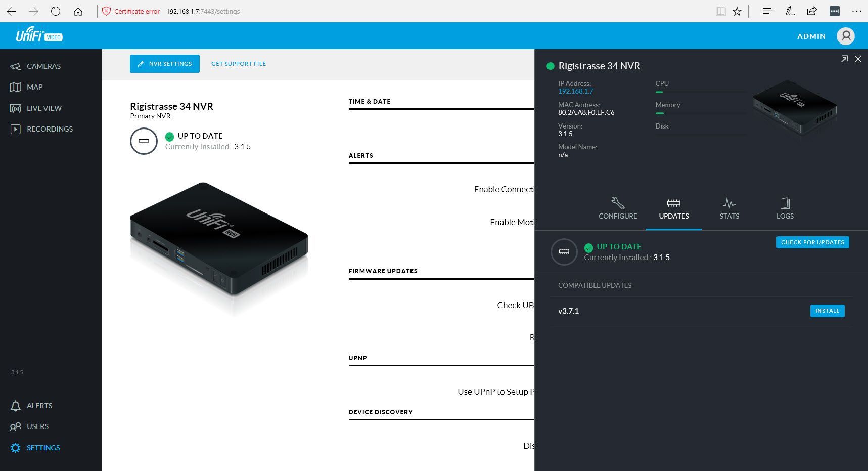This screenshot has width=868, height=471.
Task: Click the Certificate error warning
Action: (x=131, y=11)
